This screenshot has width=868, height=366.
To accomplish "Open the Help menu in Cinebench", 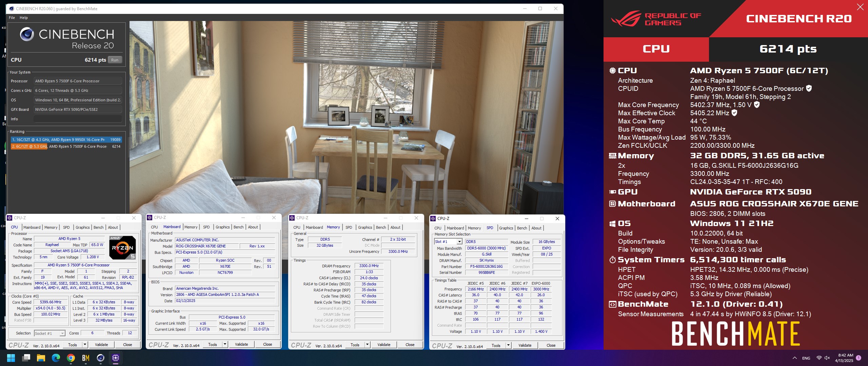I will [x=24, y=18].
